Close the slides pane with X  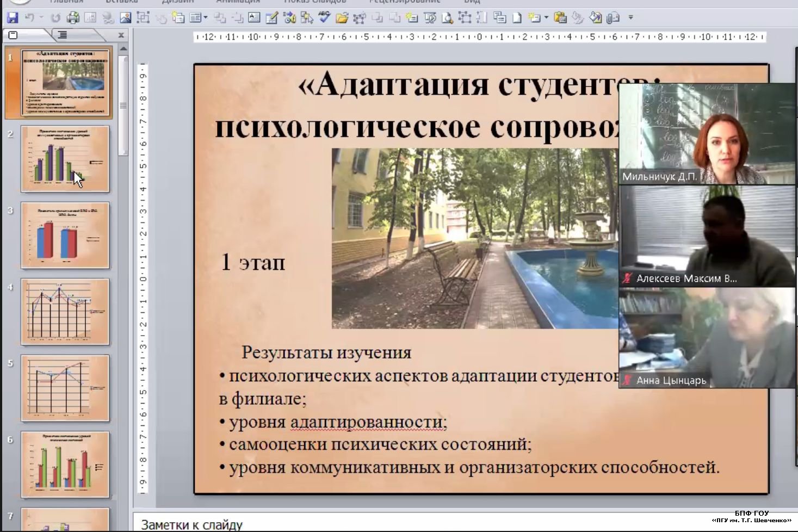[x=121, y=35]
